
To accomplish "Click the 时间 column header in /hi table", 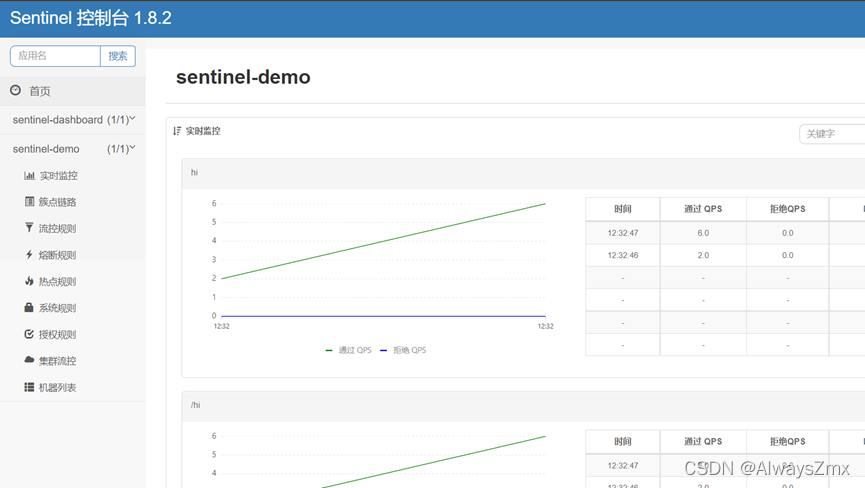I will (x=622, y=442).
